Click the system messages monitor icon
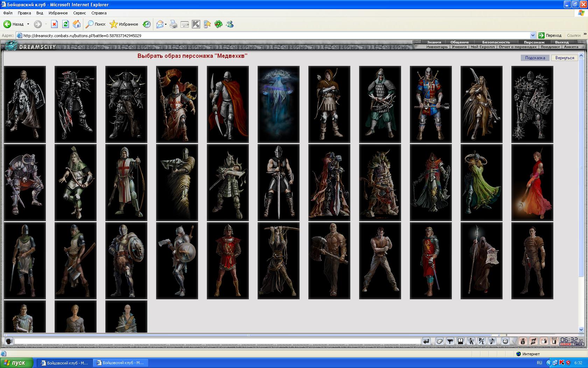Screen dimensions: 588x368 point(461,341)
